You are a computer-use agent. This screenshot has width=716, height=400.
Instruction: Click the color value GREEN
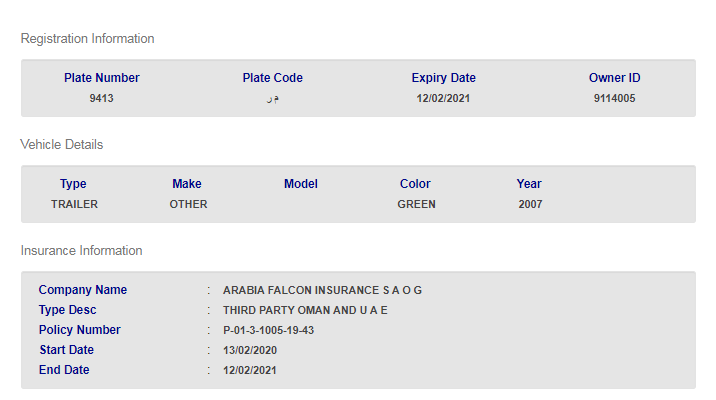click(x=416, y=204)
